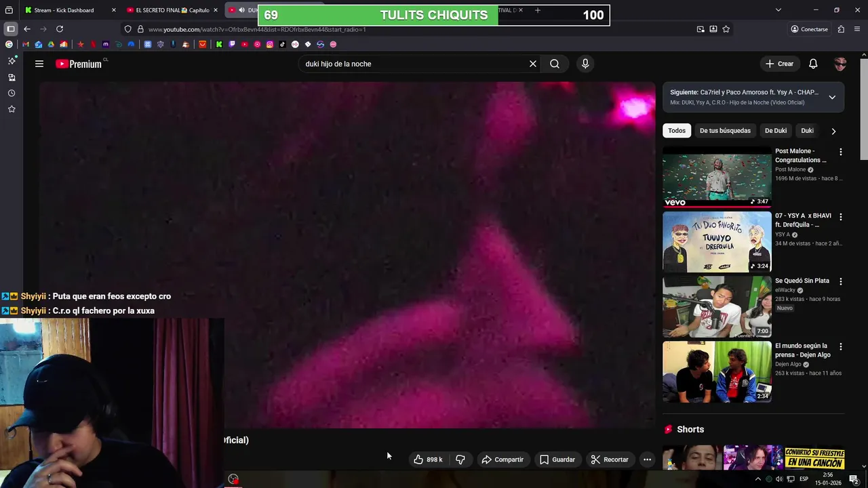Share the video via Compartir

tap(502, 460)
